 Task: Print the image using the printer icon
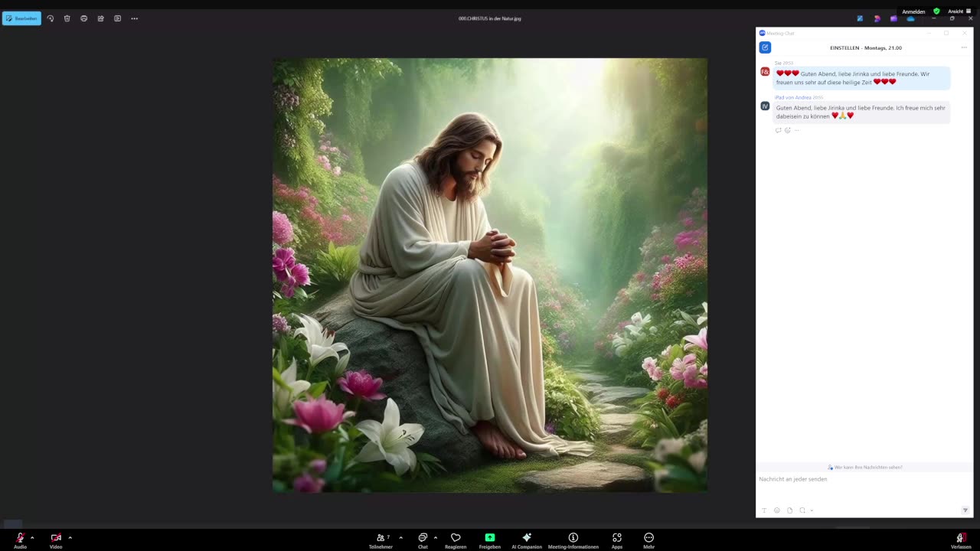point(84,18)
